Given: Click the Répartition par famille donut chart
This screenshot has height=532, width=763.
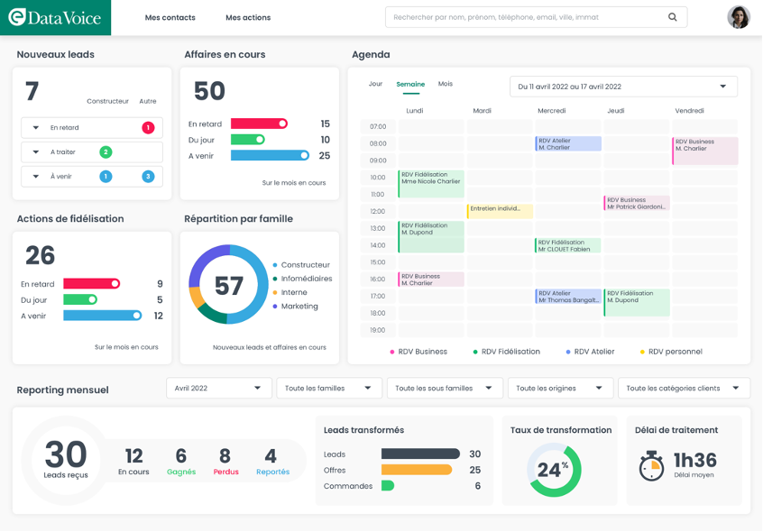Looking at the screenshot, I should 228,285.
